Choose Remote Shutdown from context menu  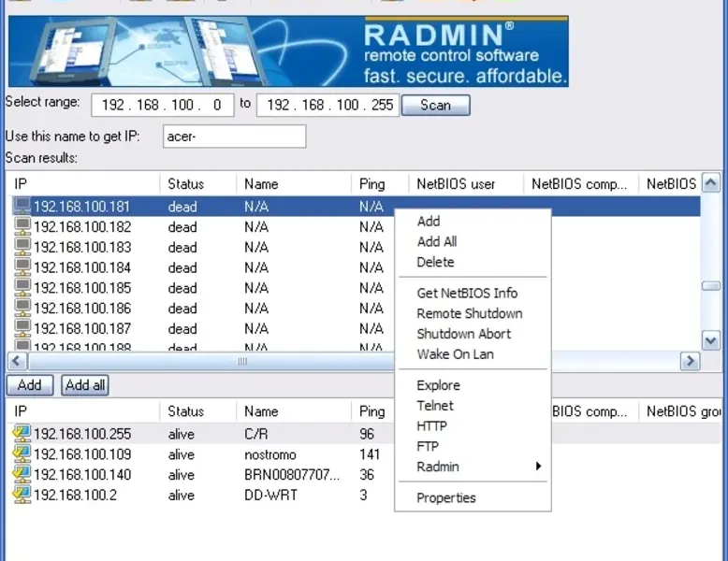coord(473,313)
